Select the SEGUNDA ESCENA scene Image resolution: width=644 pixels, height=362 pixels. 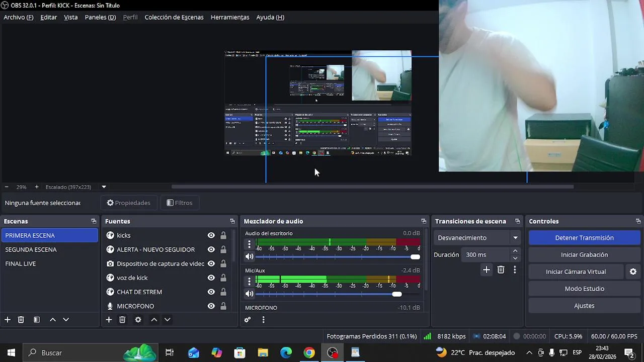pyautogui.click(x=49, y=249)
